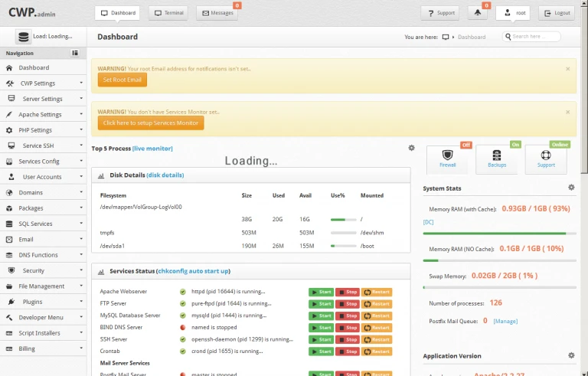Open the Firewall shield icon tile
This screenshot has height=376, width=588.
pyautogui.click(x=447, y=159)
